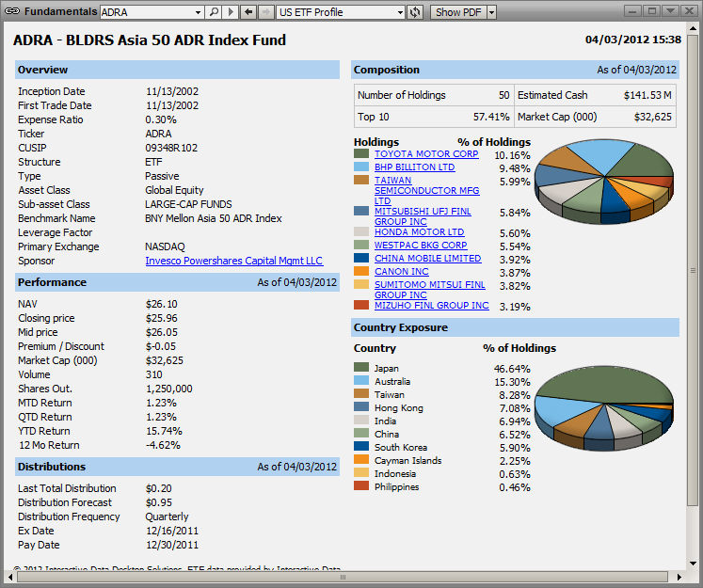703x588 pixels.
Task: Click the Ex Date value 12/16/2011
Action: [171, 531]
